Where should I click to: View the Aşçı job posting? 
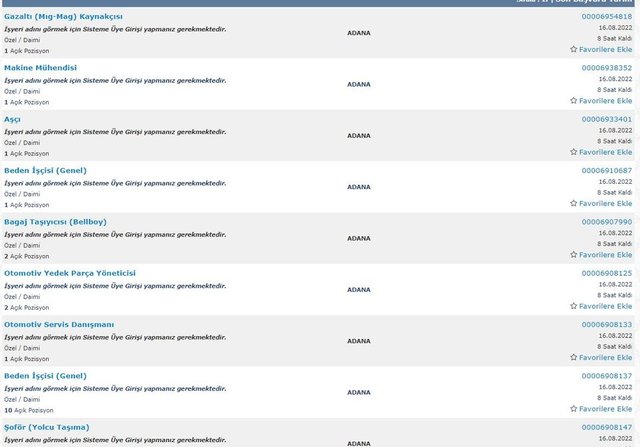(x=12, y=119)
